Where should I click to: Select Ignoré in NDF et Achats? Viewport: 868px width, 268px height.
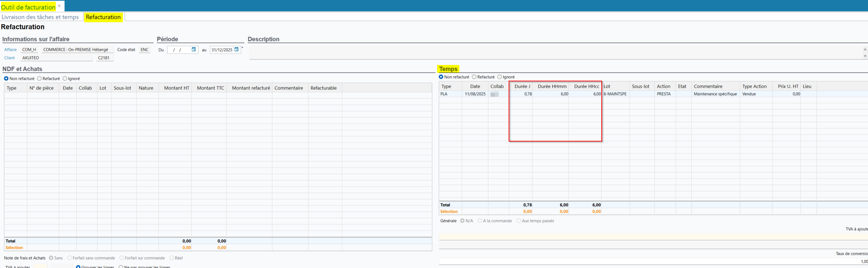[65, 79]
